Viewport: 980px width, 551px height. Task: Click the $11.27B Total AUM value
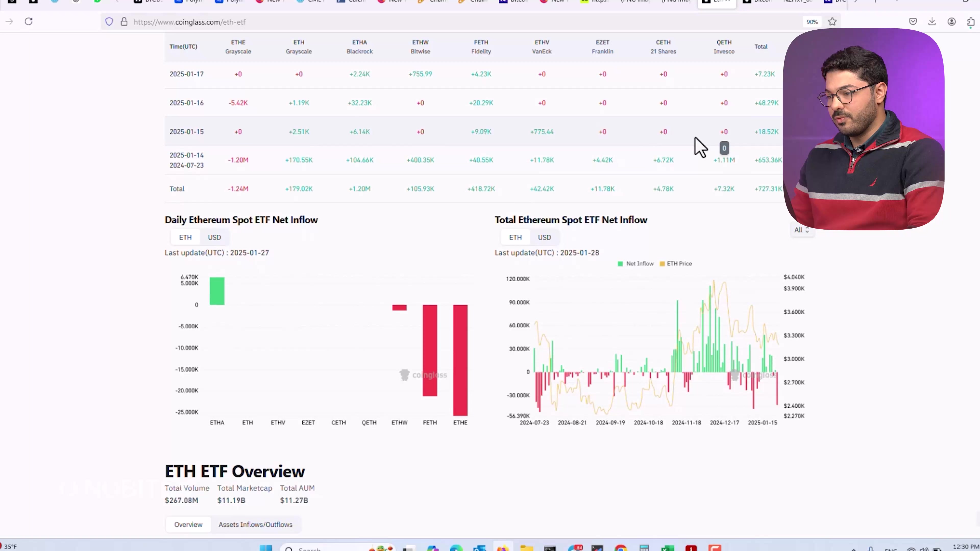[294, 500]
